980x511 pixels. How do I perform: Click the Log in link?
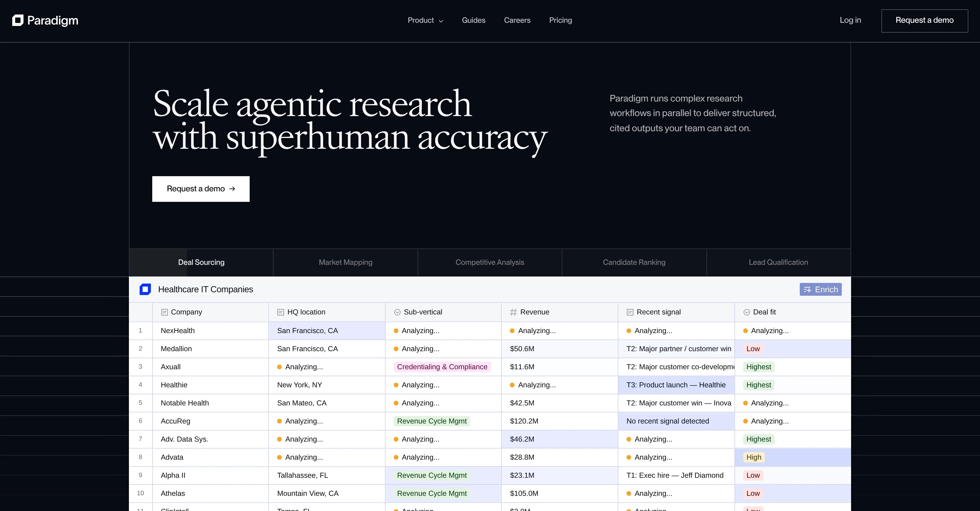[x=850, y=20]
